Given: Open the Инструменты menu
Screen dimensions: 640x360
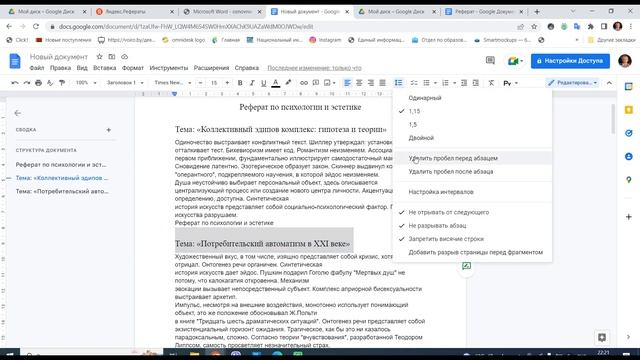Looking at the screenshot, I should click(x=169, y=68).
